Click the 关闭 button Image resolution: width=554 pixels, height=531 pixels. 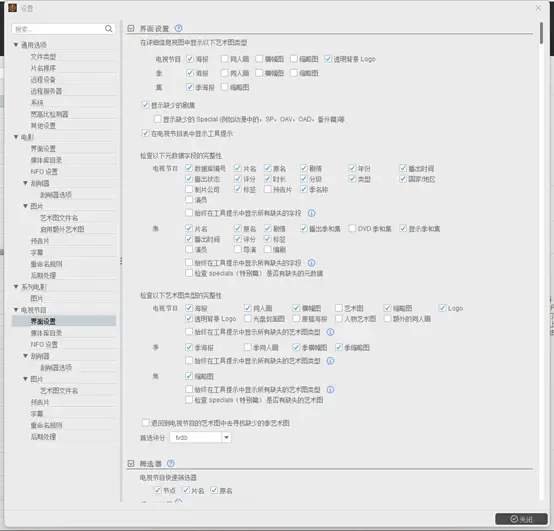521,519
